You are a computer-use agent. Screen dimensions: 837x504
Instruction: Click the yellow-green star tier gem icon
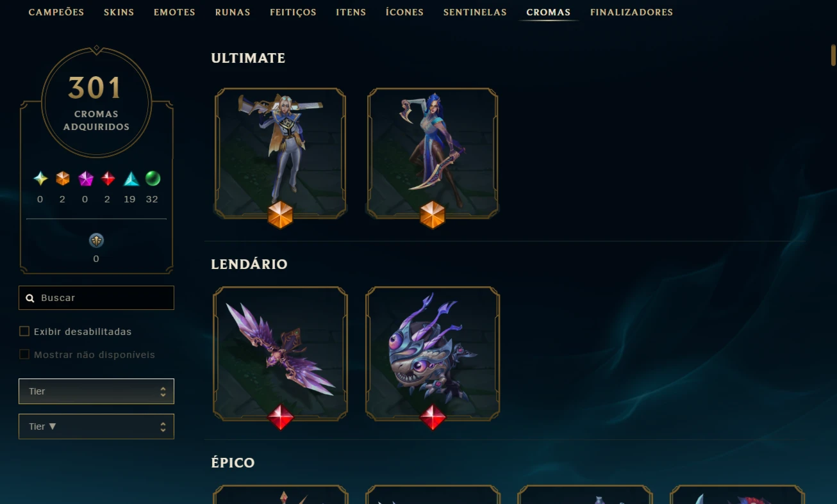40,179
